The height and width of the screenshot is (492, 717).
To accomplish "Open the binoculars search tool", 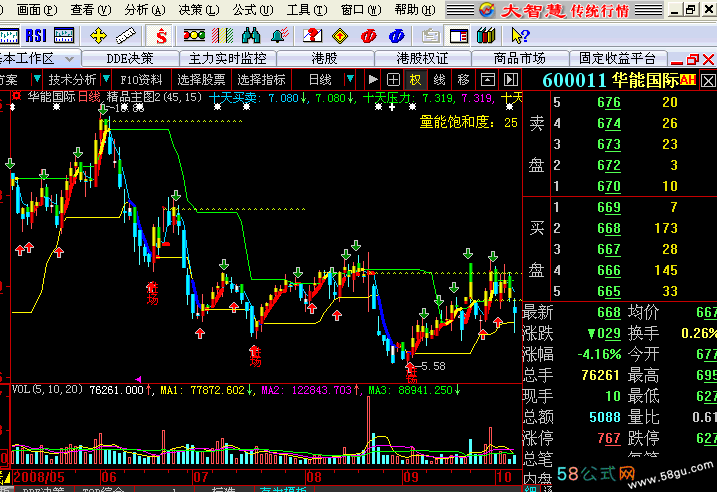I will coord(251,36).
